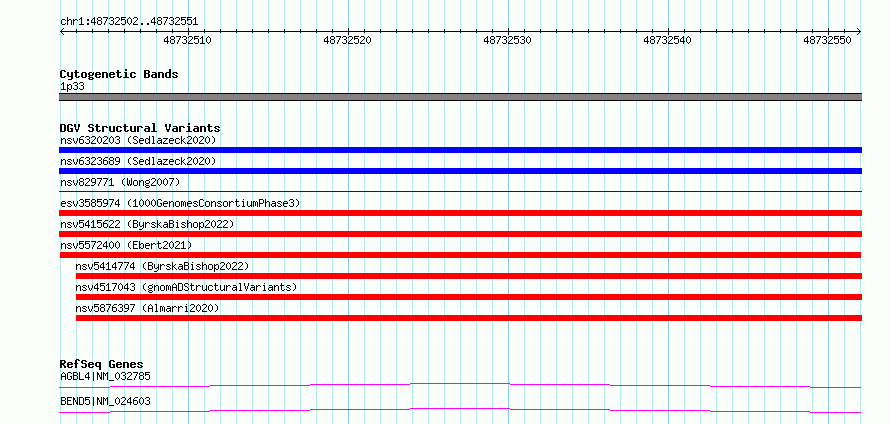
Task: Click nsv5415622 (ByrskaBishop2022) variant label
Action: click(147, 224)
